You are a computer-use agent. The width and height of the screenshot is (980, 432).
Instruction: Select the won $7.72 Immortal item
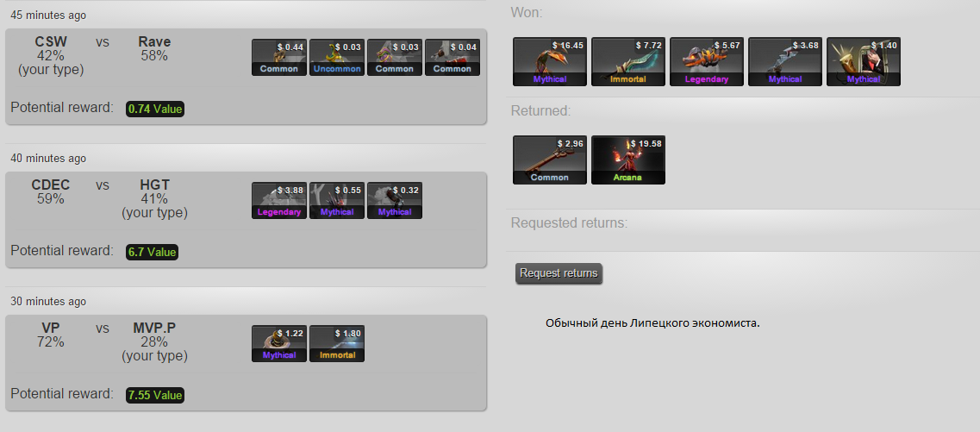[x=628, y=62]
